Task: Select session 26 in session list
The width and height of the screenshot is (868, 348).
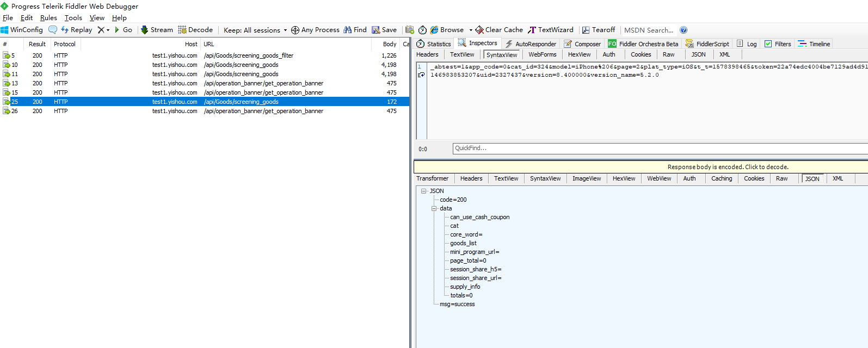Action: point(205,111)
